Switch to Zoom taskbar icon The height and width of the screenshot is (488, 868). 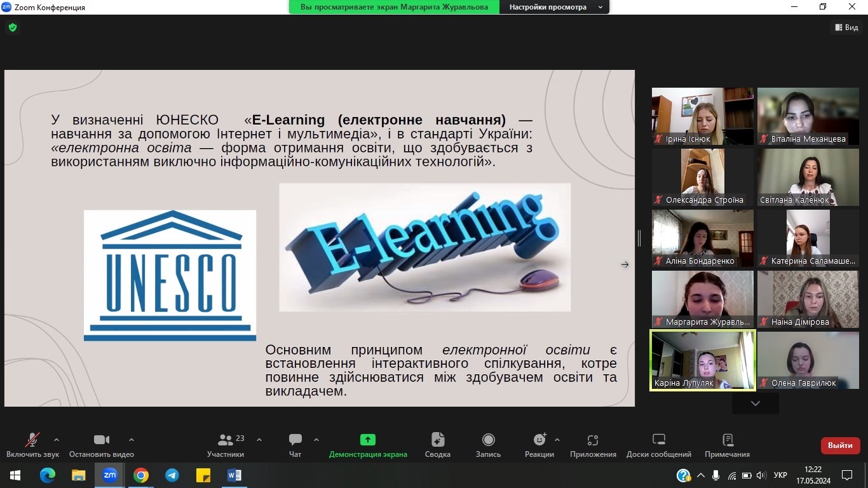(x=110, y=475)
